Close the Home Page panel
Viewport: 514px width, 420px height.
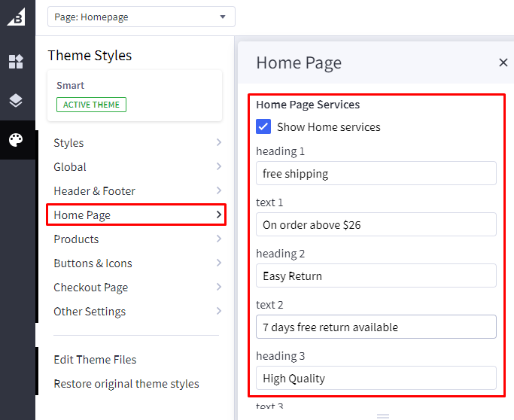pyautogui.click(x=503, y=62)
